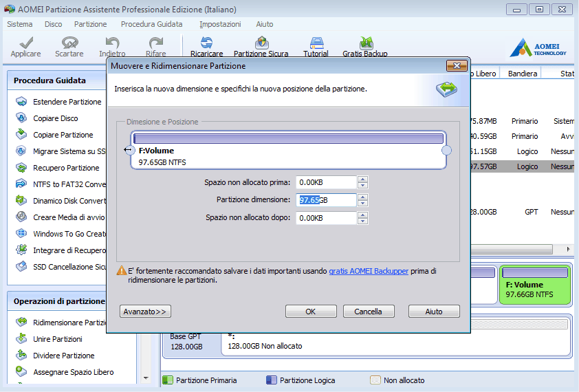579x392 pixels.
Task: Decrease Spazio non allocato dopo value
Action: pos(362,221)
